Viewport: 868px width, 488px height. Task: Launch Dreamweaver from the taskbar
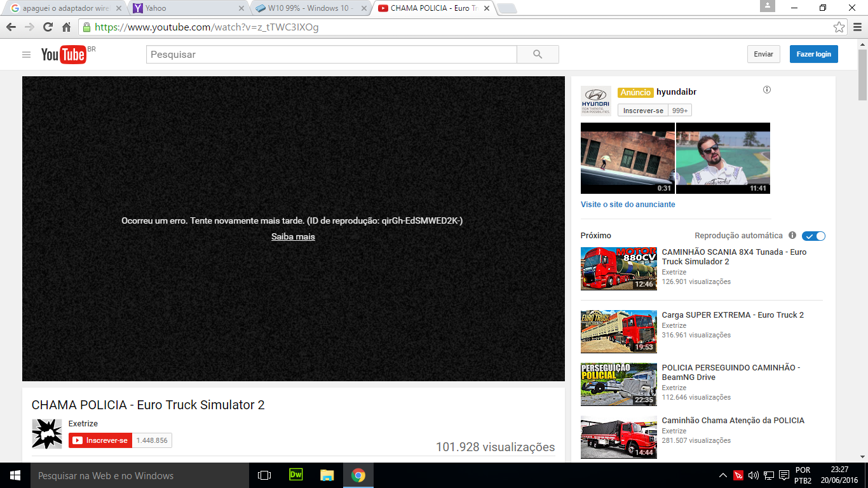pos(295,475)
